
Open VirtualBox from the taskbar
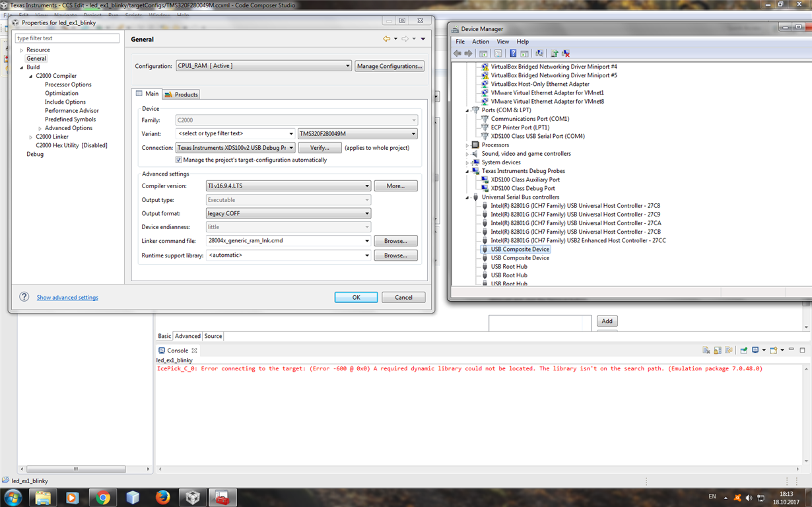(x=133, y=497)
